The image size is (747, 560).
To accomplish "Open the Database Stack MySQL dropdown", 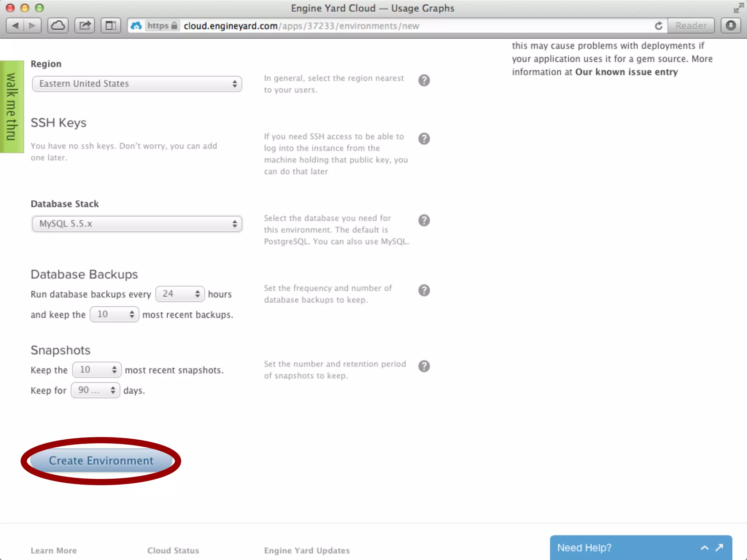I will 137,224.
